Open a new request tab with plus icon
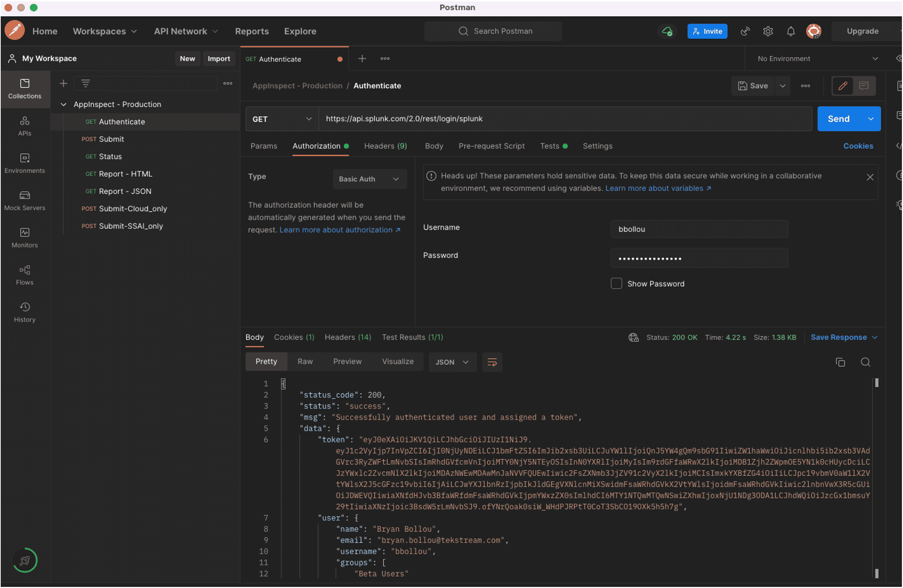The width and height of the screenshot is (903, 588). 362,59
